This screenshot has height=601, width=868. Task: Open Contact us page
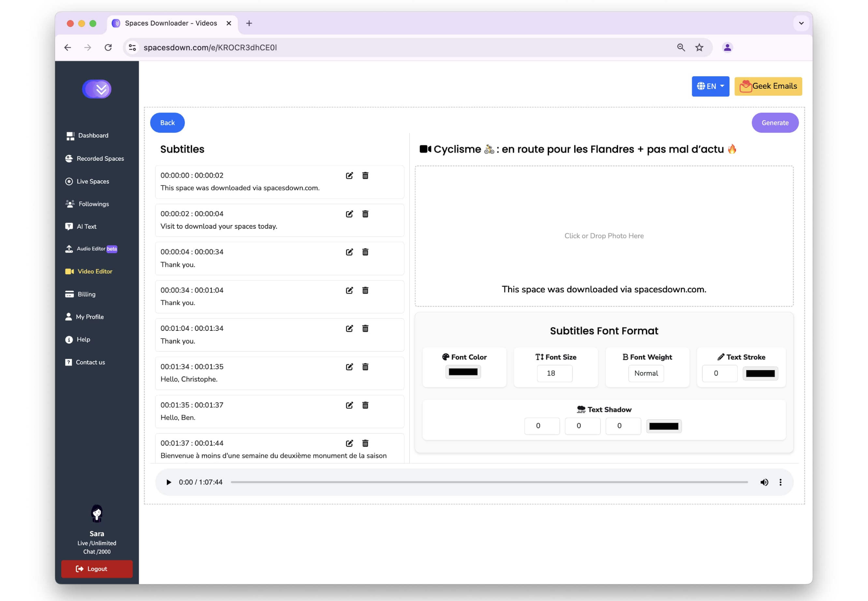(90, 362)
